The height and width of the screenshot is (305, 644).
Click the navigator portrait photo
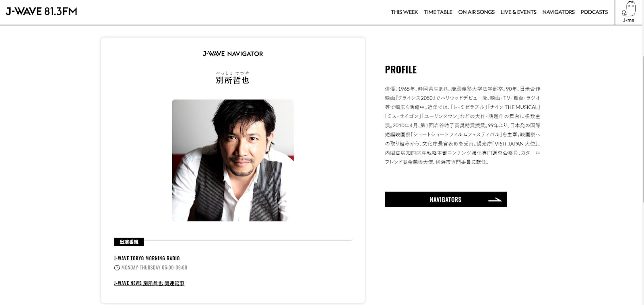click(233, 160)
